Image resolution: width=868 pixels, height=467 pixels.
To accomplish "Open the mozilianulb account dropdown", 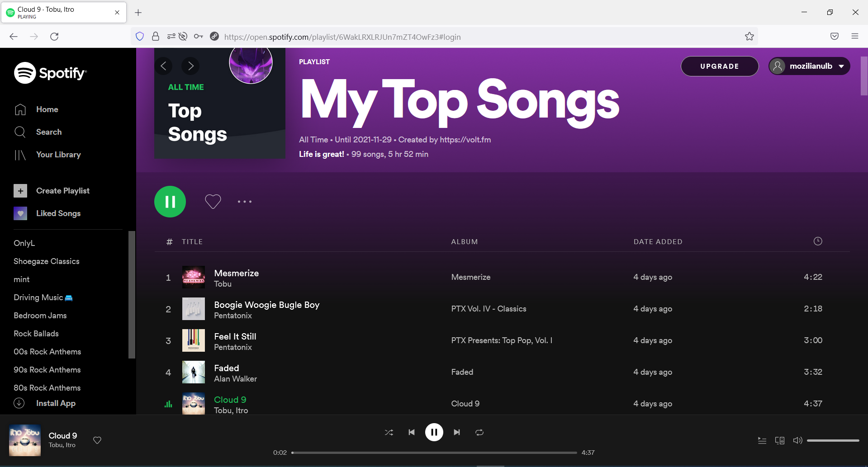I will tap(809, 66).
